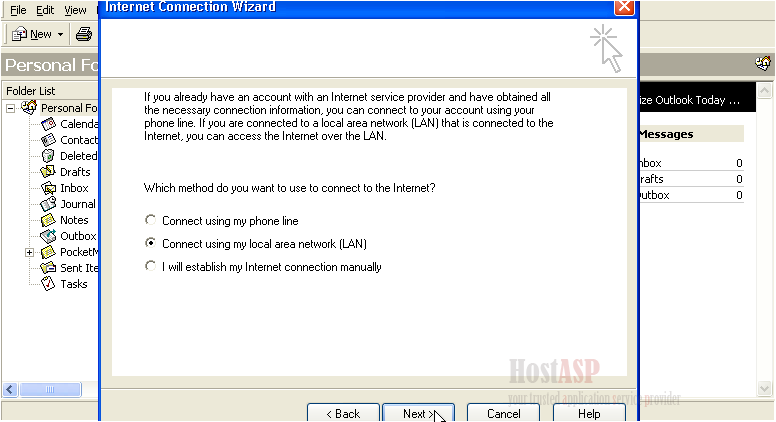Image resolution: width=776 pixels, height=422 pixels.
Task: Open the Edit menu
Action: 45,10
